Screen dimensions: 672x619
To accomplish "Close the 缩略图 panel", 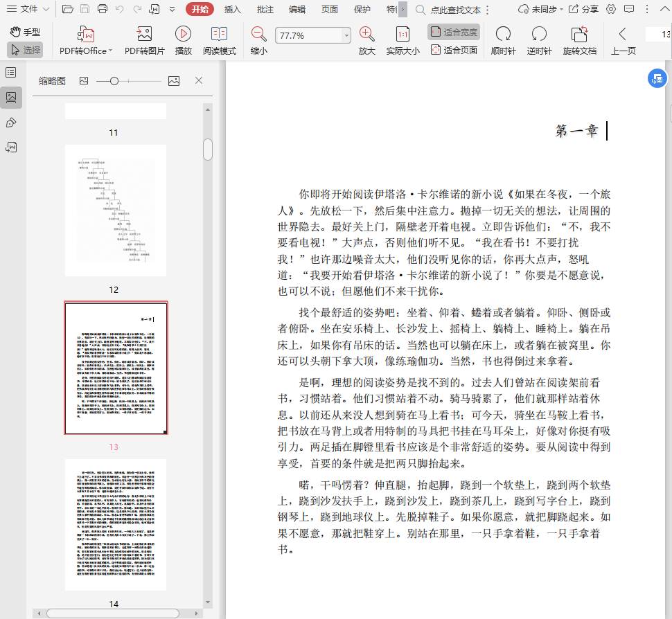I will tap(199, 80).
